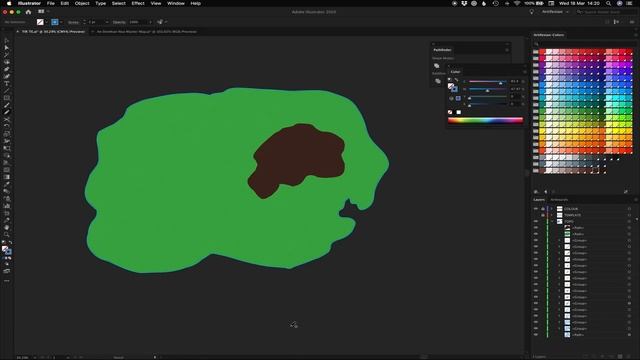Screen dimensions: 640x360
Task: Open the Layers panel options menu
Action: 636,200
